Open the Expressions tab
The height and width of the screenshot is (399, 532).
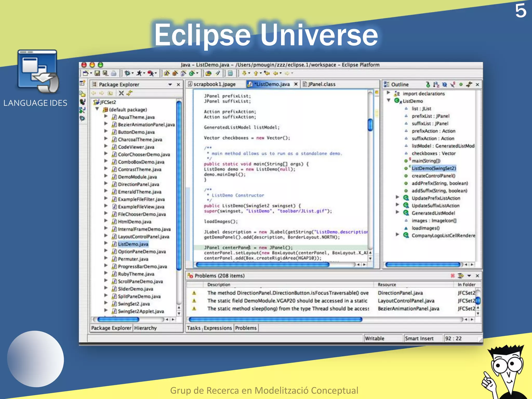[218, 328]
